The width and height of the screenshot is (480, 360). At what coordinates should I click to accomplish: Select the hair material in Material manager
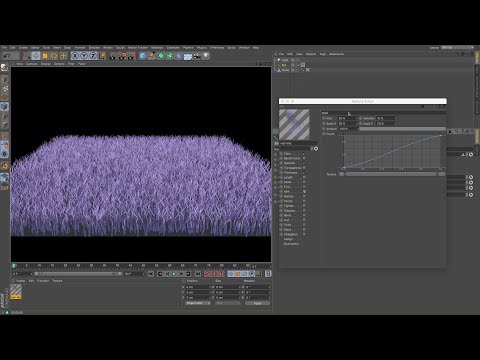(16, 292)
